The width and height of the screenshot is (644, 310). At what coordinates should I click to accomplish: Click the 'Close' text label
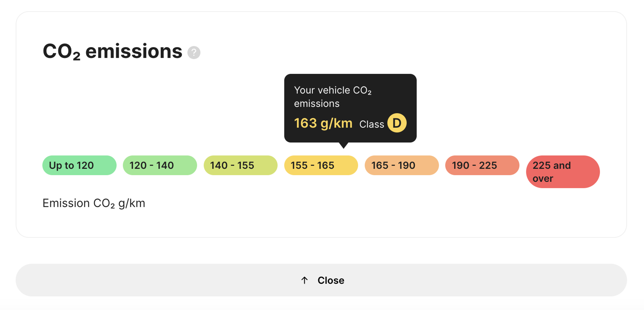[x=331, y=280]
